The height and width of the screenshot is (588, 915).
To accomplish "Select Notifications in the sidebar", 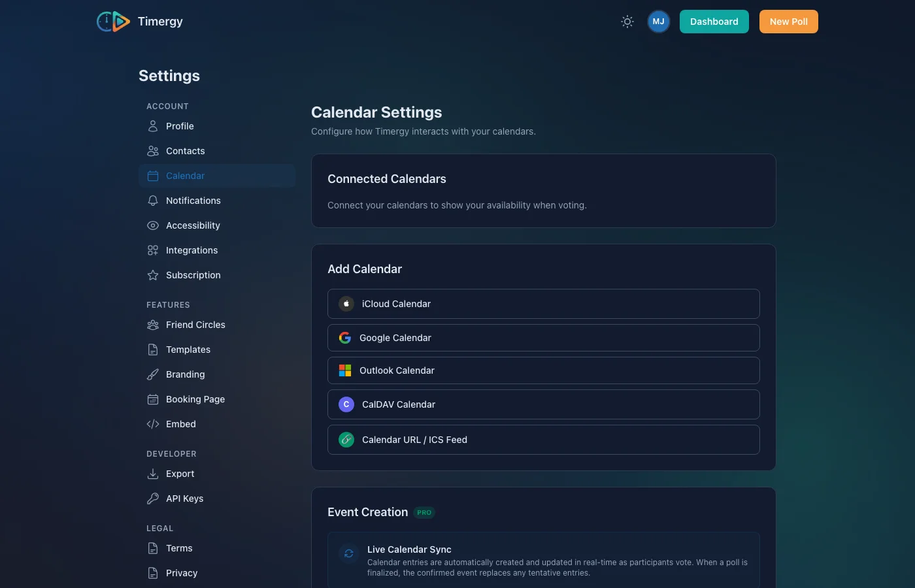I will (x=217, y=201).
